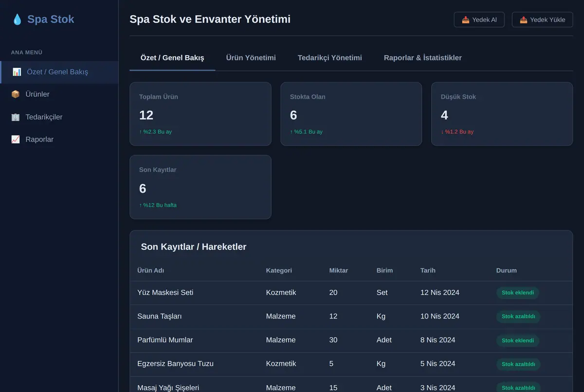584x392 pixels.
Task: Open the Stokta Olan summary card
Action: pyautogui.click(x=351, y=114)
